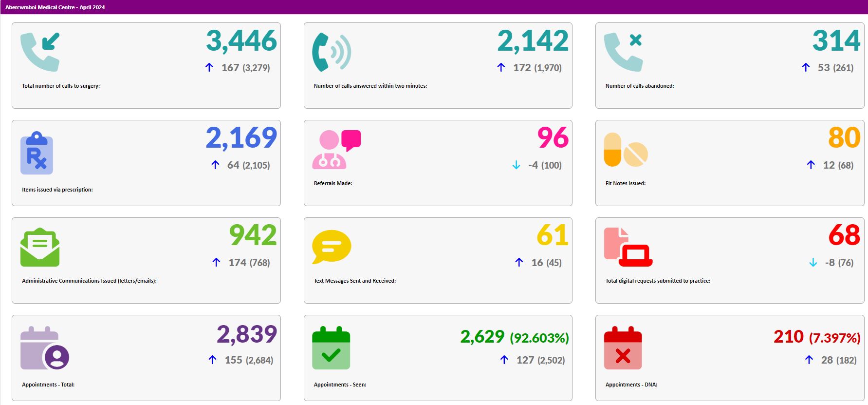Click the total calls value 3,446

(x=241, y=40)
